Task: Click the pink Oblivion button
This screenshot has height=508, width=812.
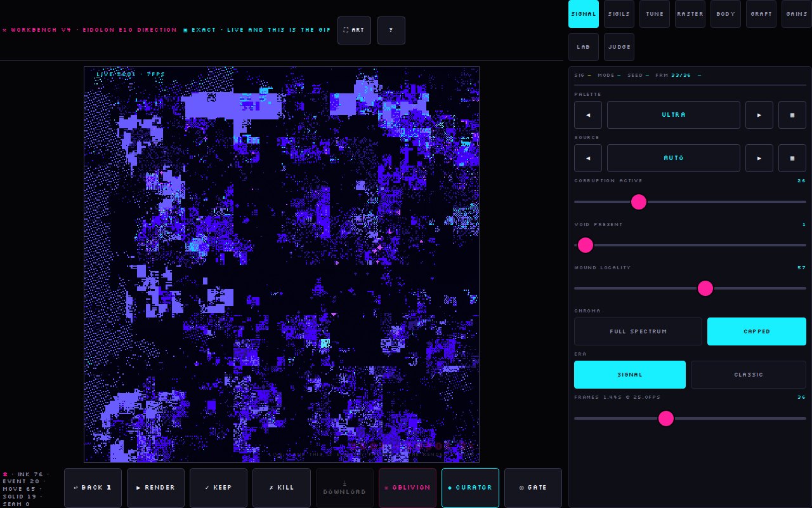Action: [x=407, y=488]
